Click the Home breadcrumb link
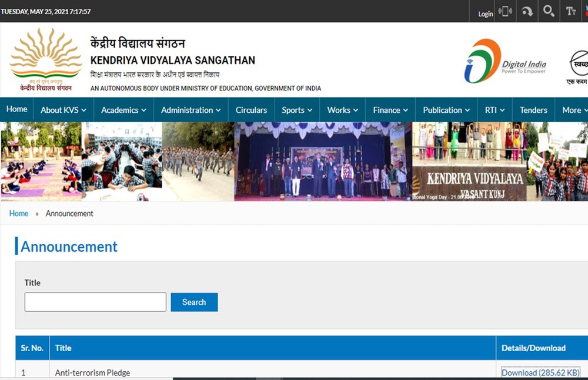Screen dimensions: 588x380 click(x=19, y=213)
